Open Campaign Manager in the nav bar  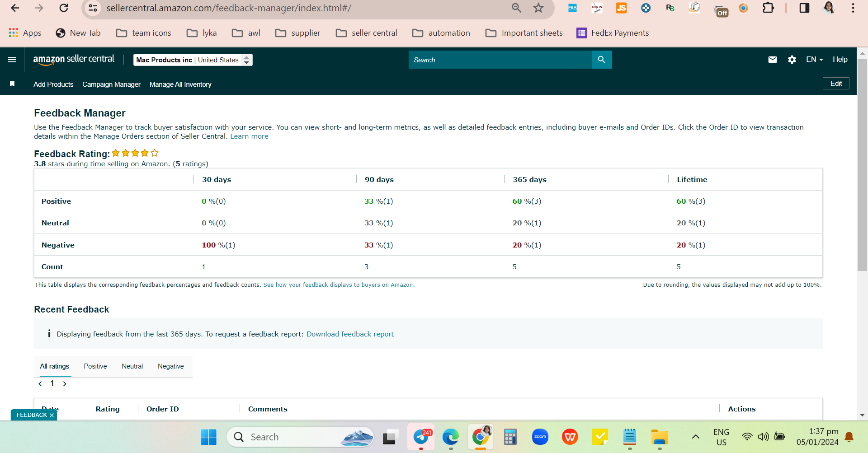111,84
